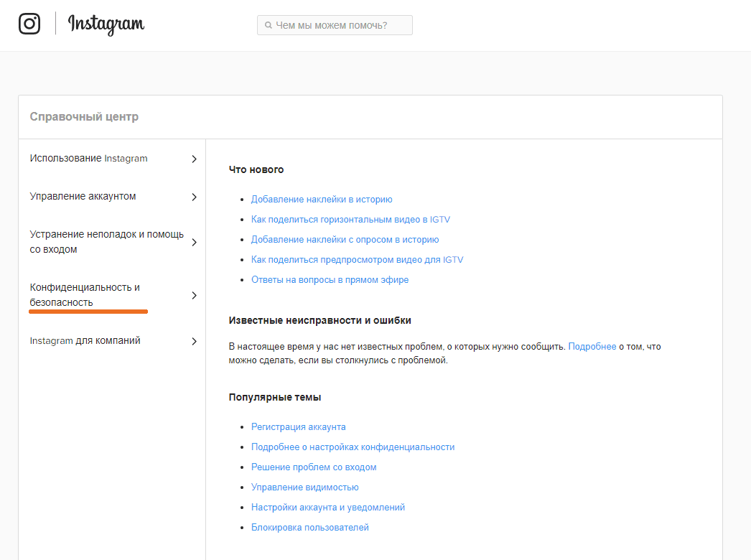Open "Ответы на вопросы в прямом эфире"
This screenshot has width=751, height=560.
coord(330,280)
